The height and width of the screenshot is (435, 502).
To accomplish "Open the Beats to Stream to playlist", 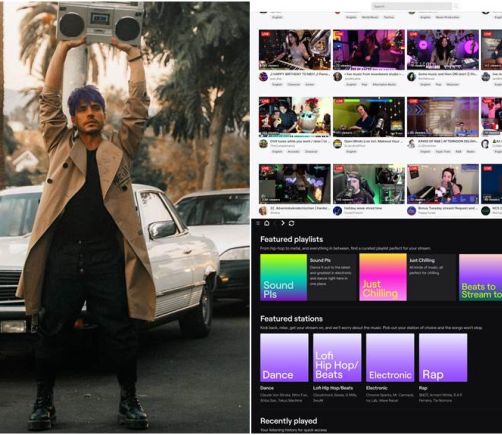I will coord(480,277).
